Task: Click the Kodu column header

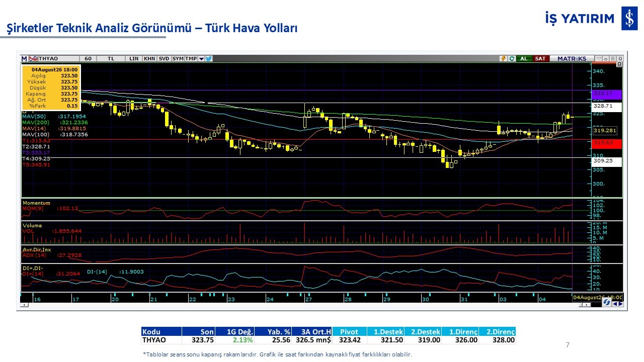Action: (161, 331)
